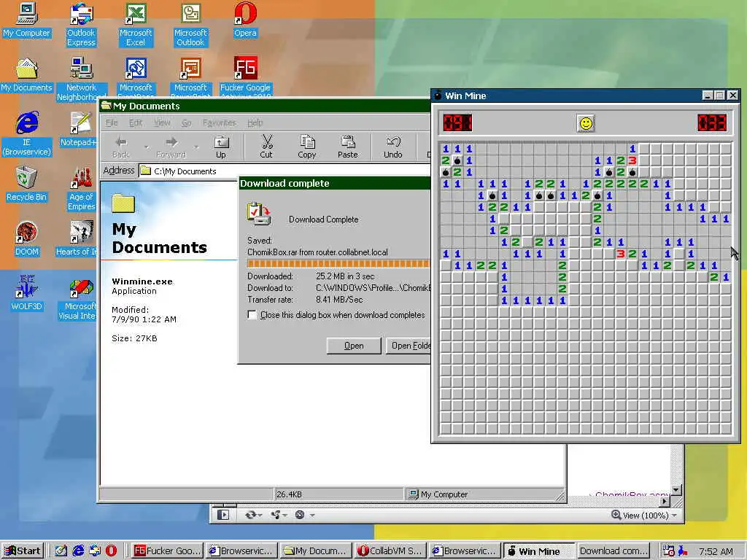Click Paste toolbar button in My Documents

point(348,147)
